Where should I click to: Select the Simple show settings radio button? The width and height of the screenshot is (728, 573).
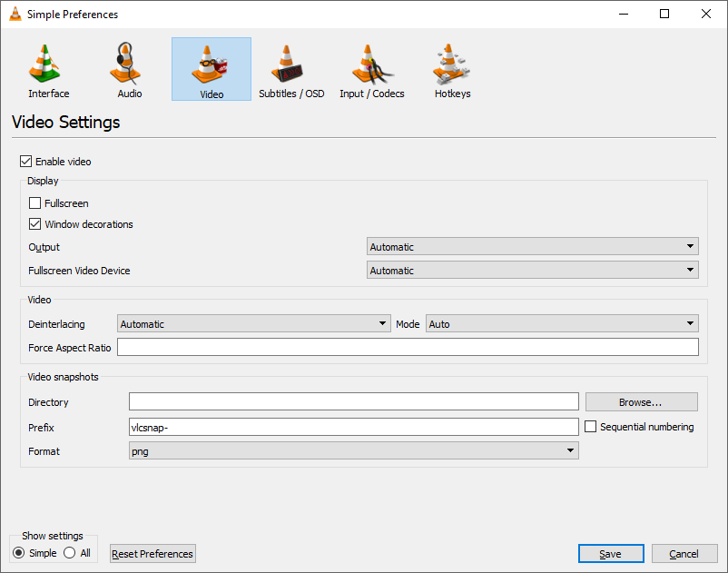coord(18,553)
